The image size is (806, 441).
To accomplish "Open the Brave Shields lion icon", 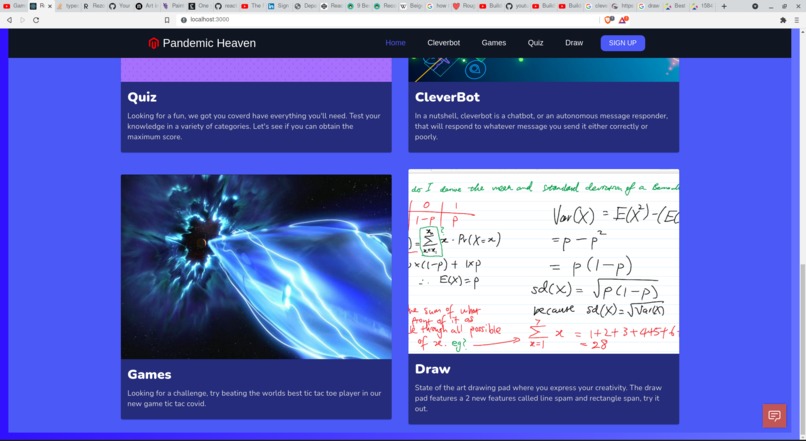I will point(609,20).
